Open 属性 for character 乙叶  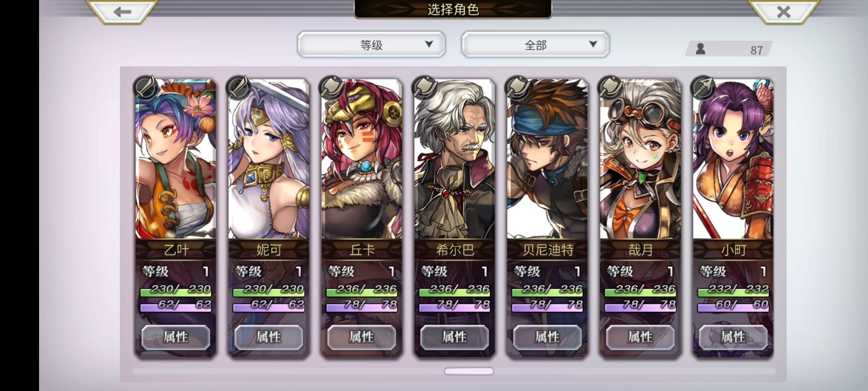175,337
